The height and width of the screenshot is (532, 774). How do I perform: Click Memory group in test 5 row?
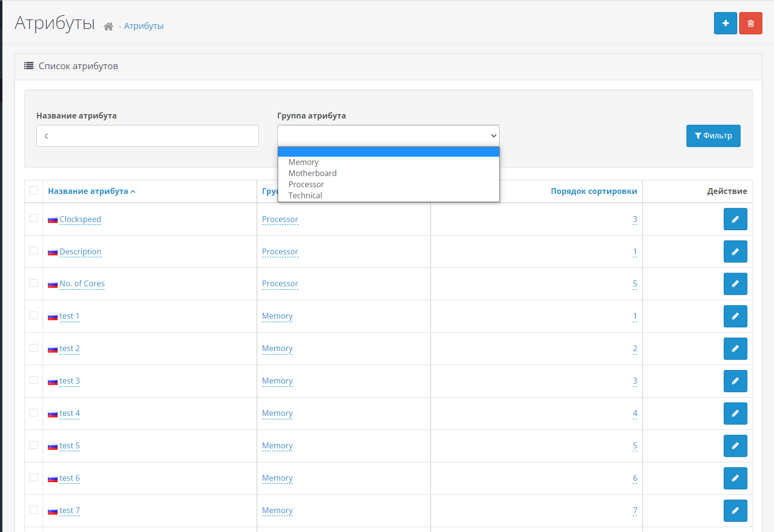click(277, 445)
